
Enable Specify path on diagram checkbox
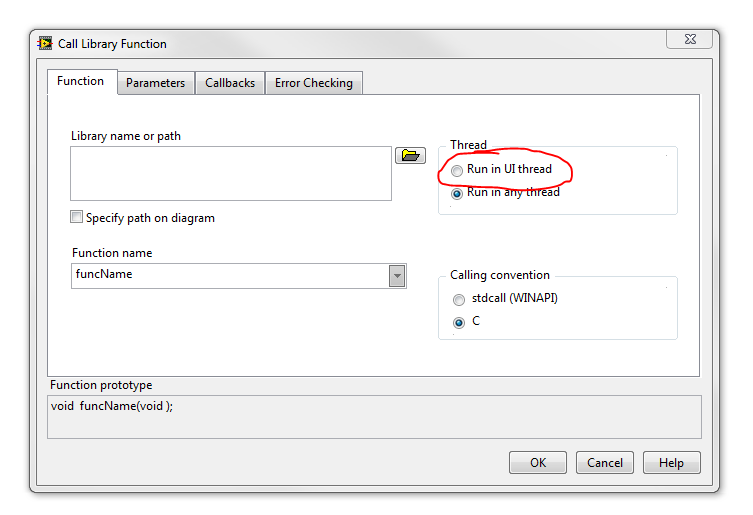(77, 218)
